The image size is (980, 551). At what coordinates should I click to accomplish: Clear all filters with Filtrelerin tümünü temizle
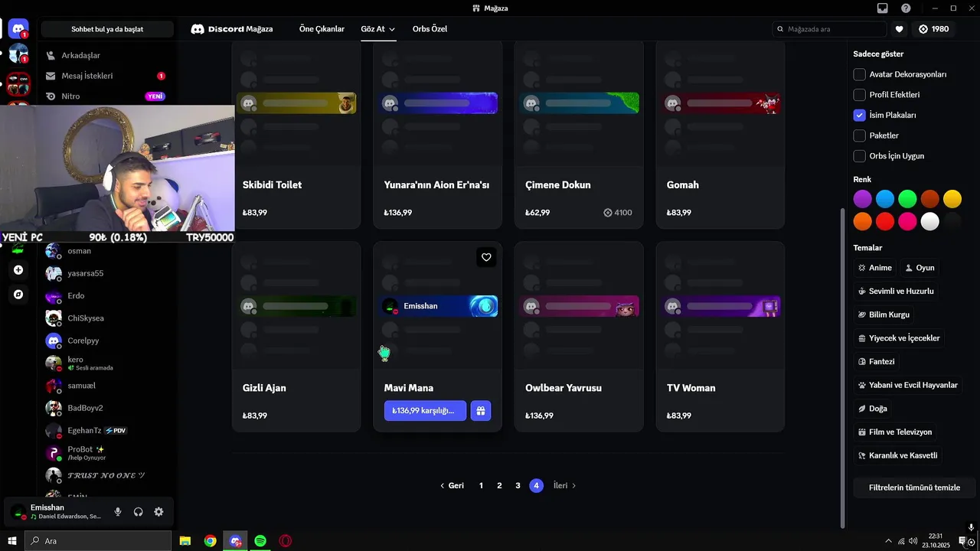point(914,487)
